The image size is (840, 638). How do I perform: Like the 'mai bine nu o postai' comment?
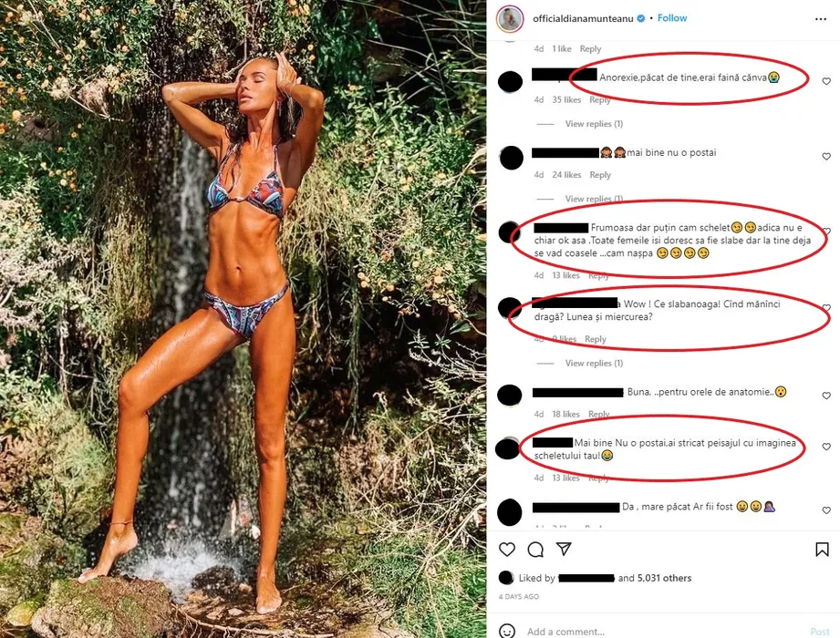pos(826,156)
